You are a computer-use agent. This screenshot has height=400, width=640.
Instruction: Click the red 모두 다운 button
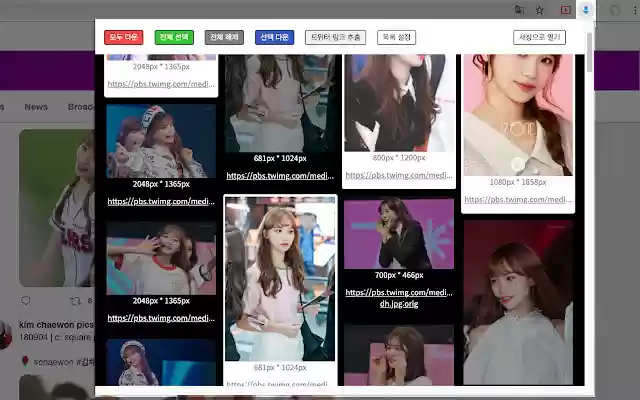[x=124, y=37]
